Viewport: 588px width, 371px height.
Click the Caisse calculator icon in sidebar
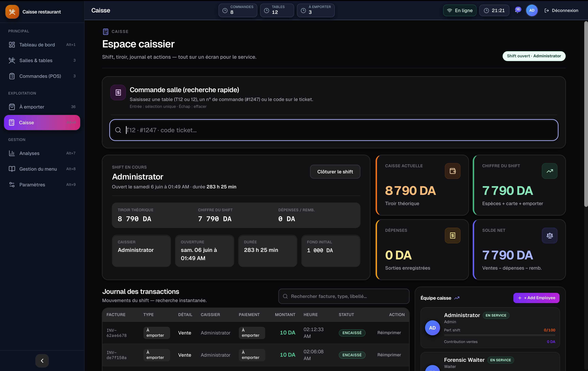(x=12, y=123)
